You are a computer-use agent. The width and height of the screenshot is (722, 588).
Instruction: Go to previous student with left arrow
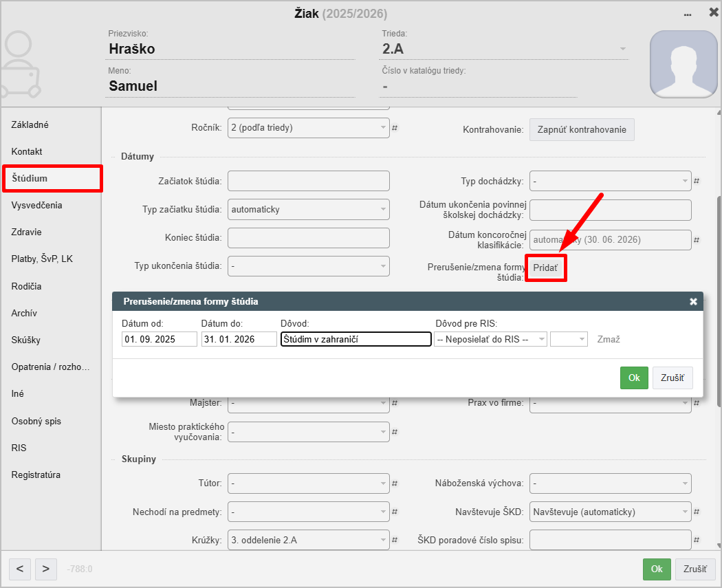click(20, 569)
